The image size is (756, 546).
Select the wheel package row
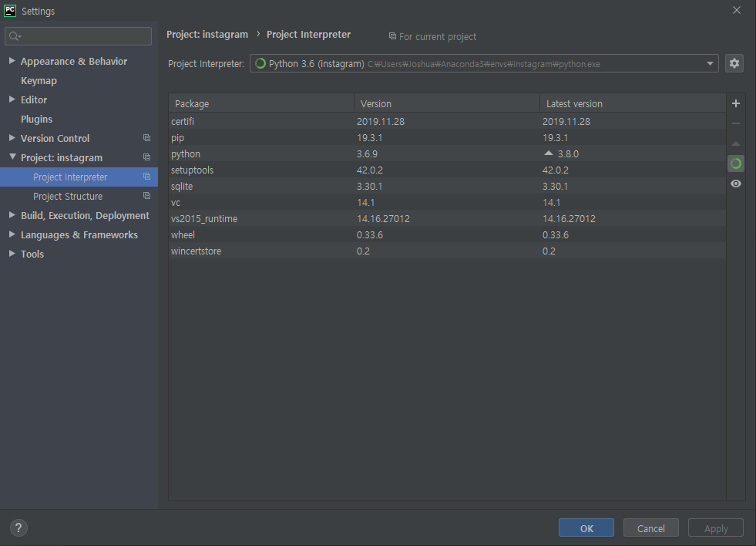(447, 234)
